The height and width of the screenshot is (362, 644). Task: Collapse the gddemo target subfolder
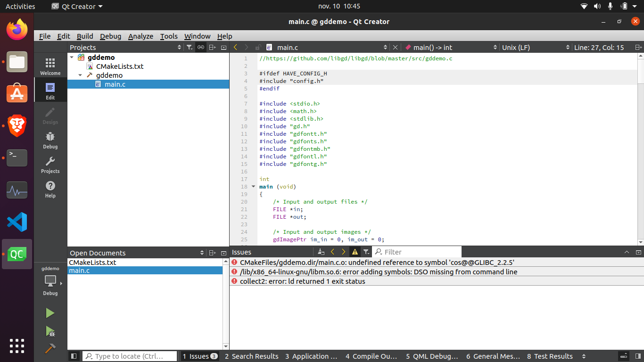point(80,75)
